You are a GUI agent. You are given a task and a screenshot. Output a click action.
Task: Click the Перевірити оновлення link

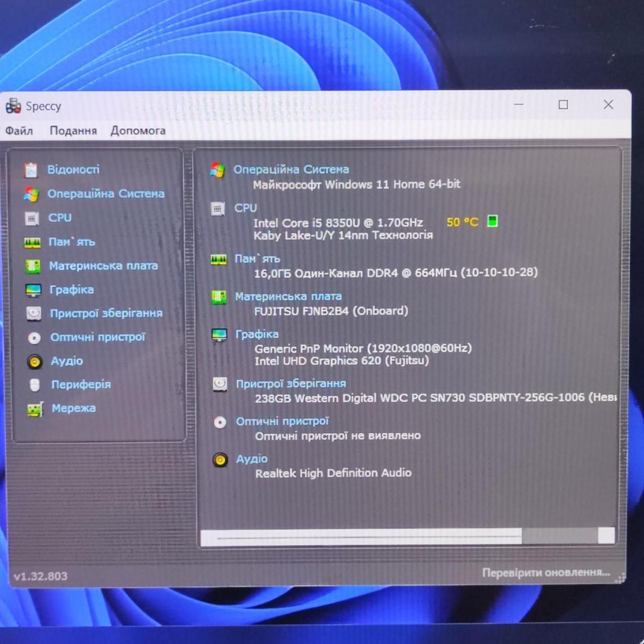(546, 573)
